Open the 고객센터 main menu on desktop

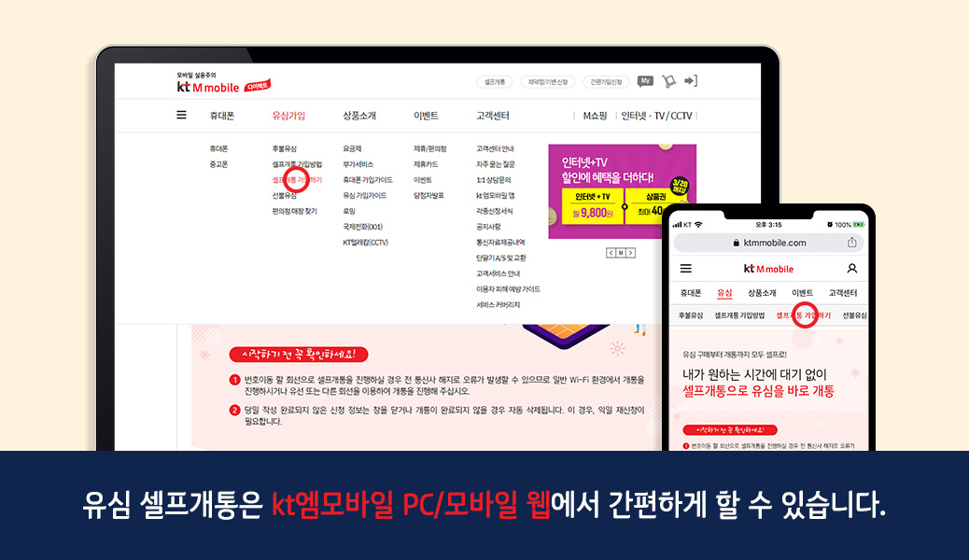pos(493,116)
